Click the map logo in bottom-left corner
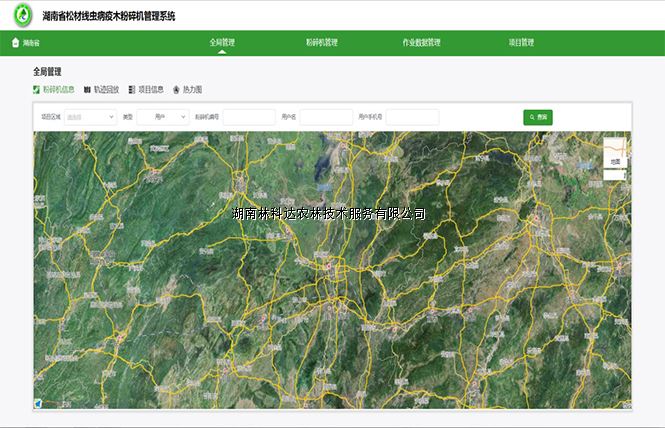The image size is (665, 428). tap(38, 404)
